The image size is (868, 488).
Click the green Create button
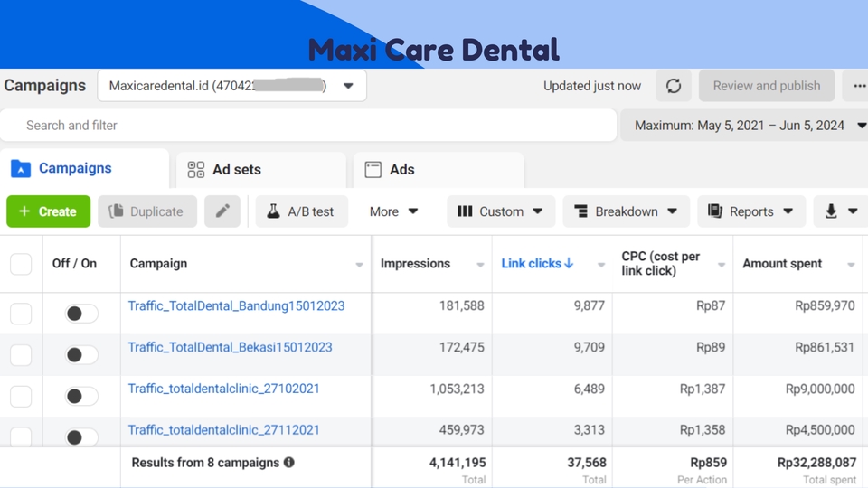[48, 211]
